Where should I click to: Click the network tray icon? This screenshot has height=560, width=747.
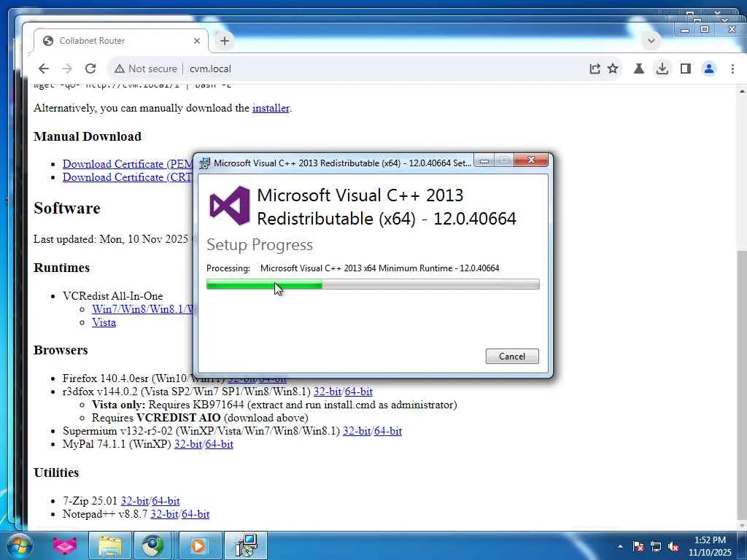pos(656,547)
